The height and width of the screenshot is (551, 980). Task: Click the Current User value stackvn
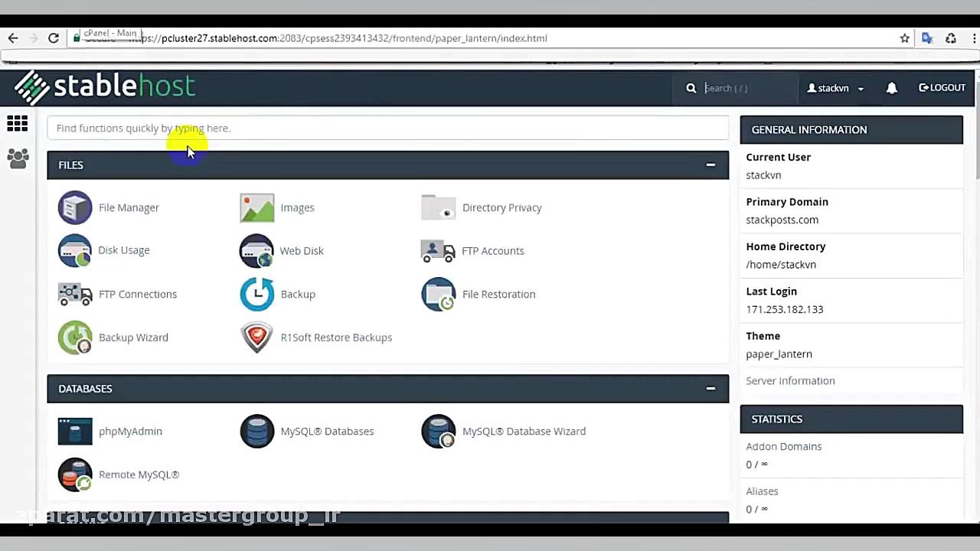coord(763,174)
